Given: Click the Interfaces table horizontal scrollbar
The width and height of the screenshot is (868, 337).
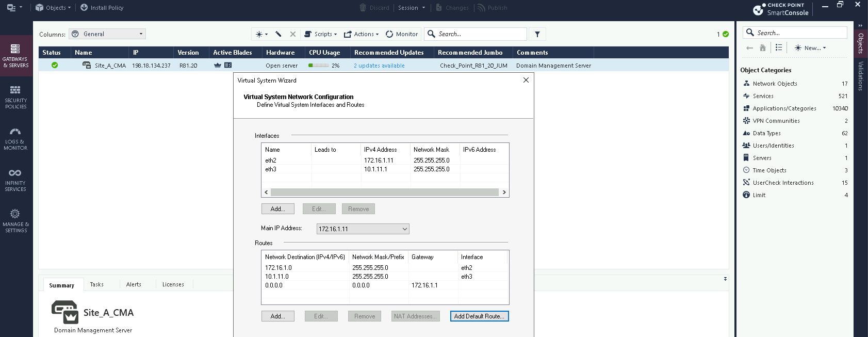Looking at the screenshot, I should click(x=384, y=192).
